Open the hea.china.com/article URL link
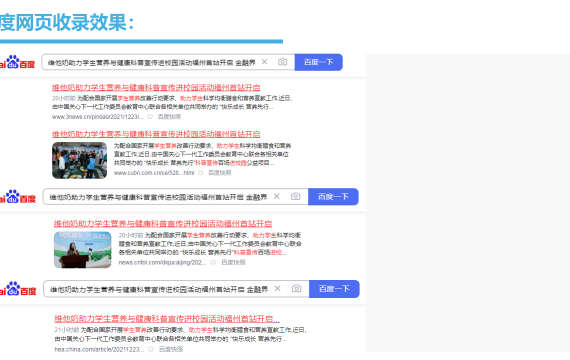 click(x=99, y=349)
